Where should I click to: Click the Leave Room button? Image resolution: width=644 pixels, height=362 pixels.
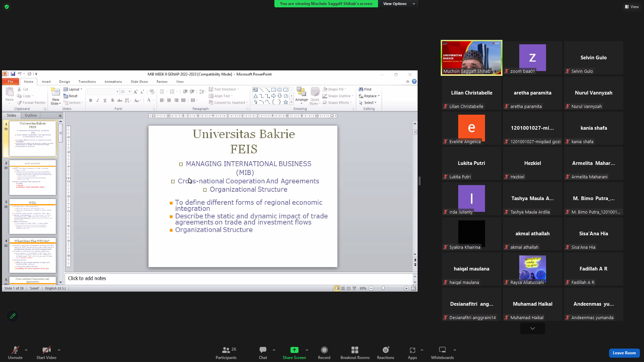click(624, 353)
